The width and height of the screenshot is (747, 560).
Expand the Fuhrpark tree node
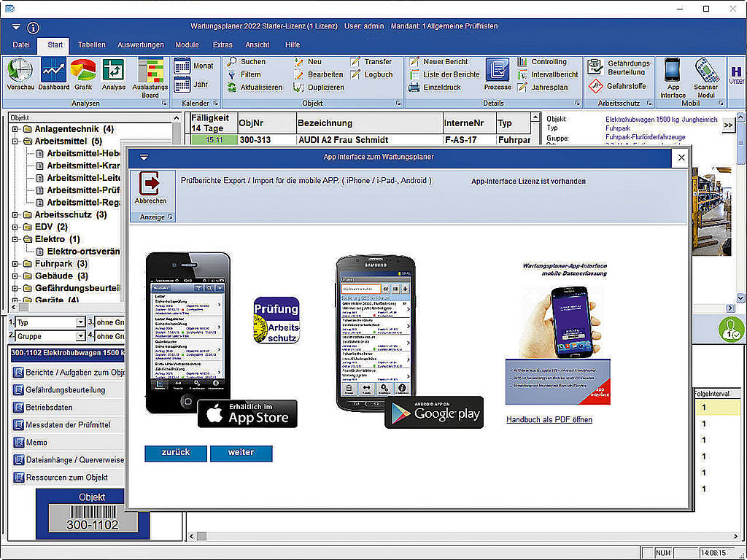coord(16,264)
